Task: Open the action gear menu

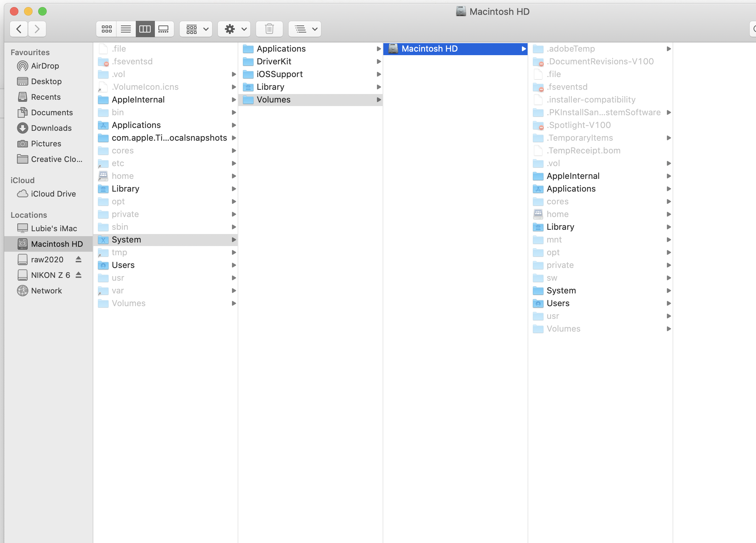Action: coord(233,29)
